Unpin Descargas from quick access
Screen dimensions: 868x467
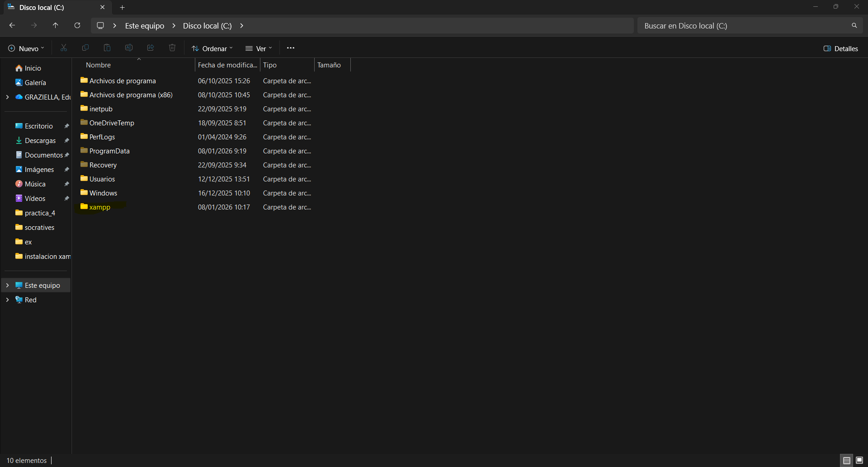coord(67,141)
